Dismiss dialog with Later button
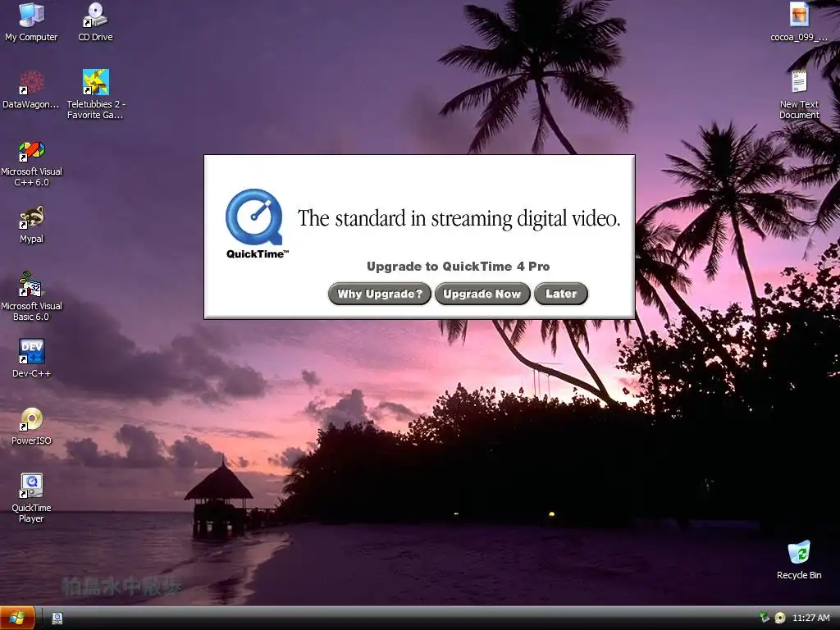 [x=561, y=294]
